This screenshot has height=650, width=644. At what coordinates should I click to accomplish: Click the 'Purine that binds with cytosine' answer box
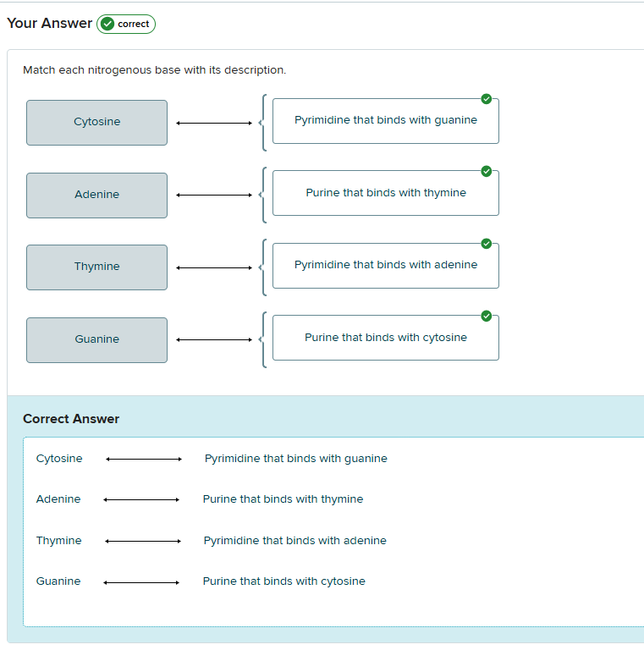385,338
